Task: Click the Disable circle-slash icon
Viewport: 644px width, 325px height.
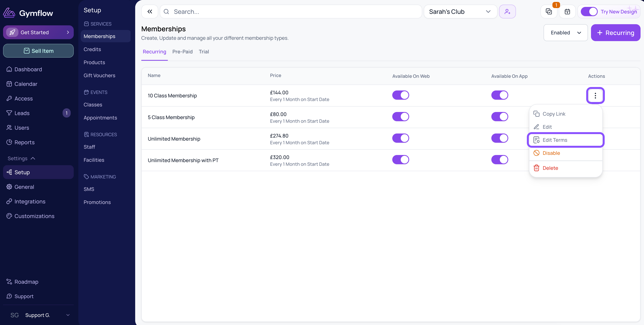Action: [536, 153]
